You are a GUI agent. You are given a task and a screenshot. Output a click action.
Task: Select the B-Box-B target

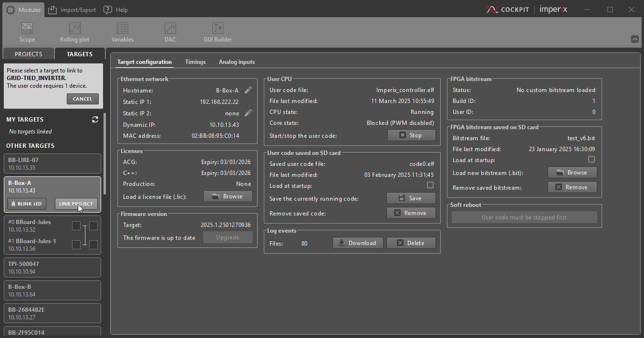[x=52, y=290]
